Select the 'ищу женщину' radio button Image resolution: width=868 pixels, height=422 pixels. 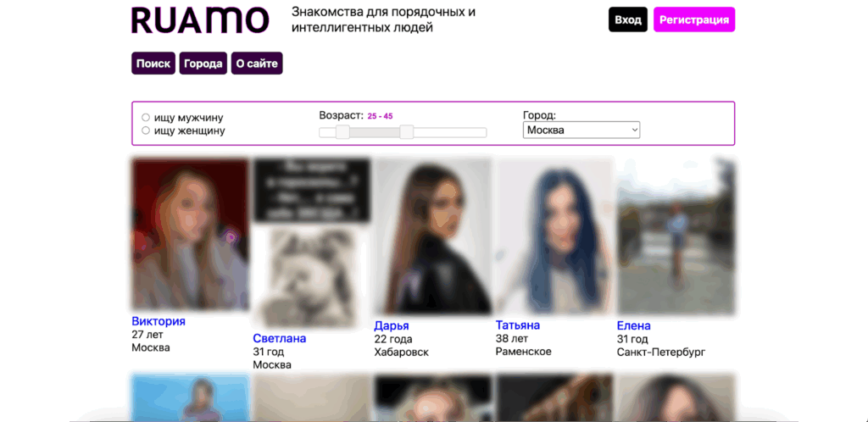click(x=146, y=130)
